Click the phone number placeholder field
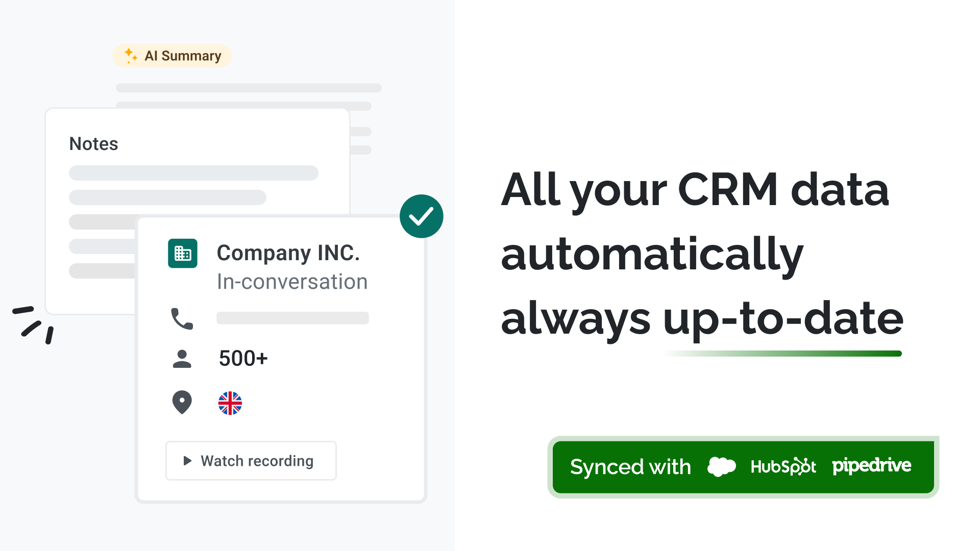 click(292, 318)
